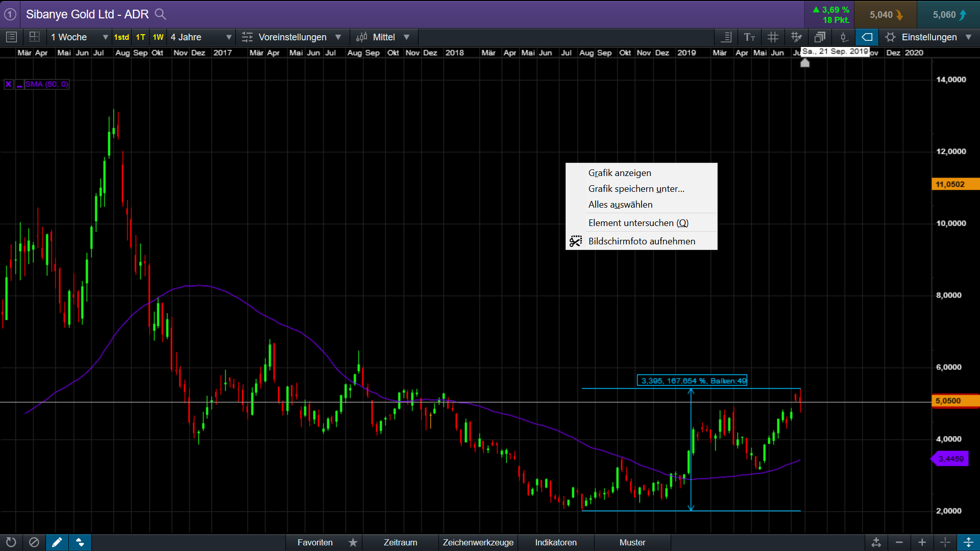Screen dimensions: 980x551
Task: Click the search magnifier next to Sibanye Gold
Action: pyautogui.click(x=160, y=14)
